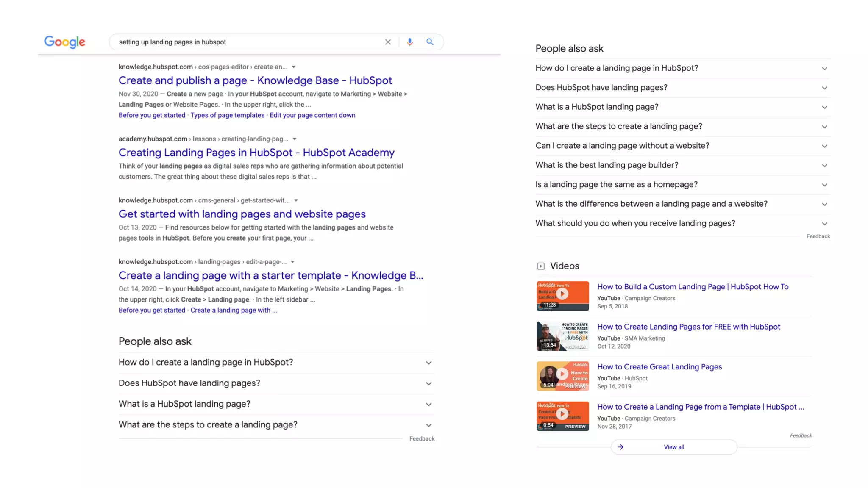Click the Google logo
868x488 pixels.
64,42
